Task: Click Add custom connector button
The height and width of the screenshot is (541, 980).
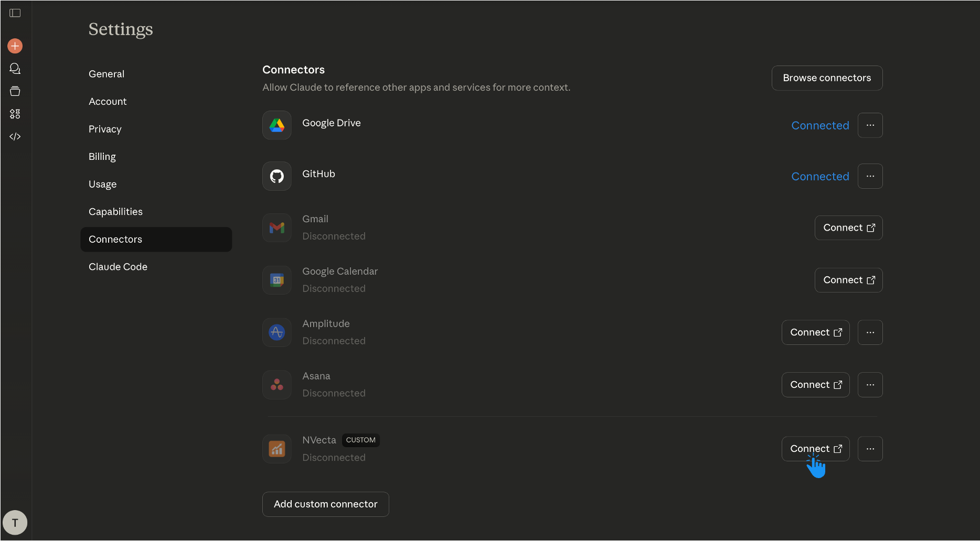Action: (325, 504)
